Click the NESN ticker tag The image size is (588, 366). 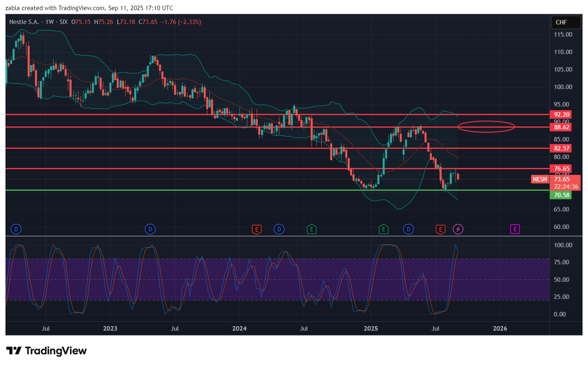540,179
